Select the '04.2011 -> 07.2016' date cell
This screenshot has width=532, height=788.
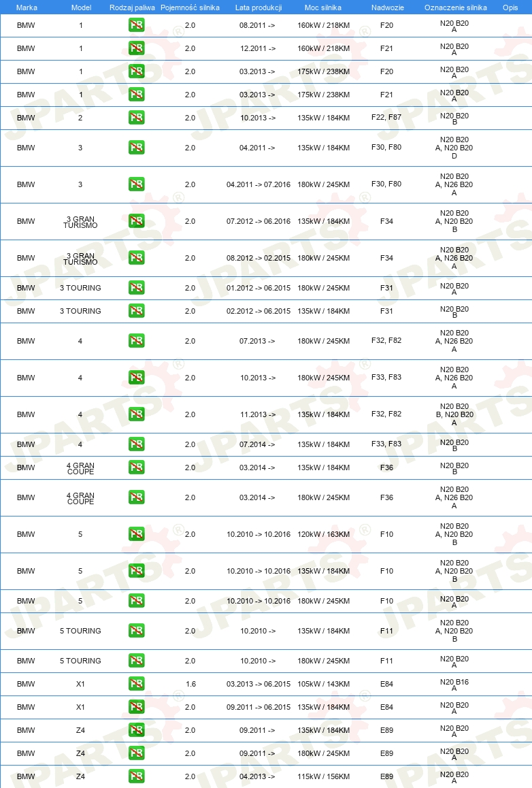pyautogui.click(x=259, y=184)
